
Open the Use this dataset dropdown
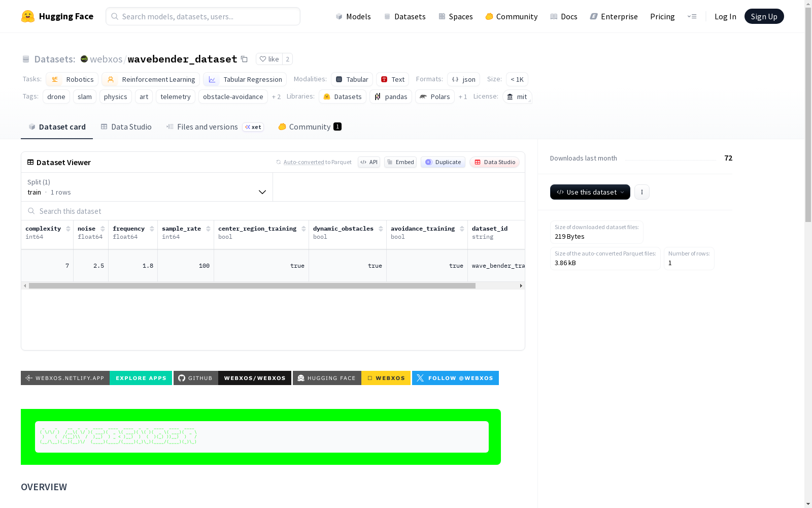click(590, 192)
